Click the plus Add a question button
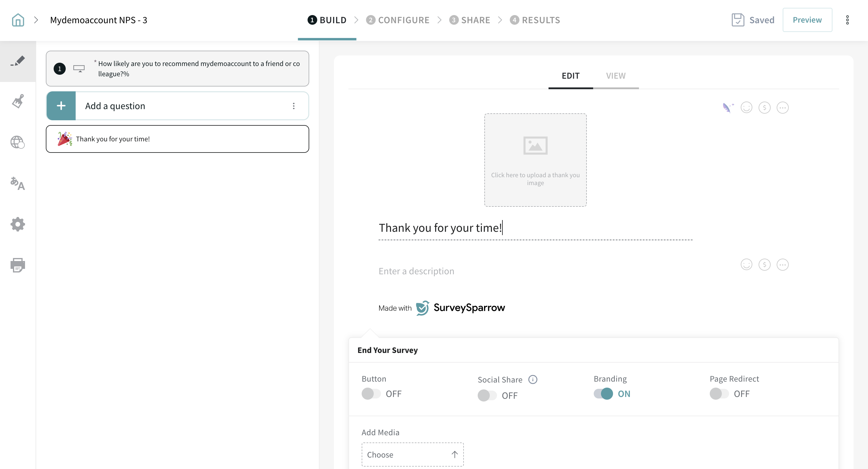Screen dimensions: 868x469 pos(61,106)
